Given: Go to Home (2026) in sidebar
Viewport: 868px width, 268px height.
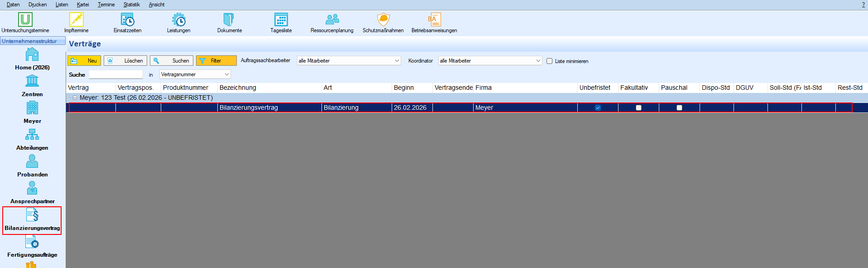Looking at the screenshot, I should coord(32,59).
